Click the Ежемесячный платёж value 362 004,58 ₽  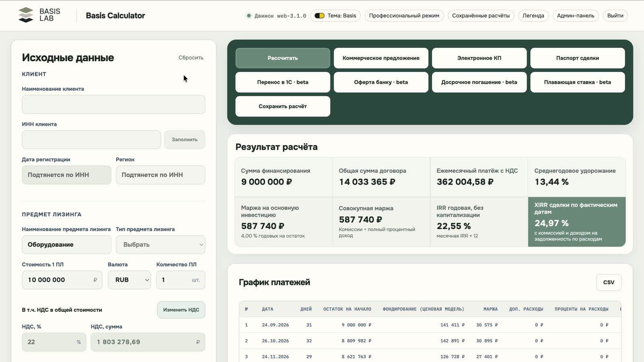tap(465, 182)
